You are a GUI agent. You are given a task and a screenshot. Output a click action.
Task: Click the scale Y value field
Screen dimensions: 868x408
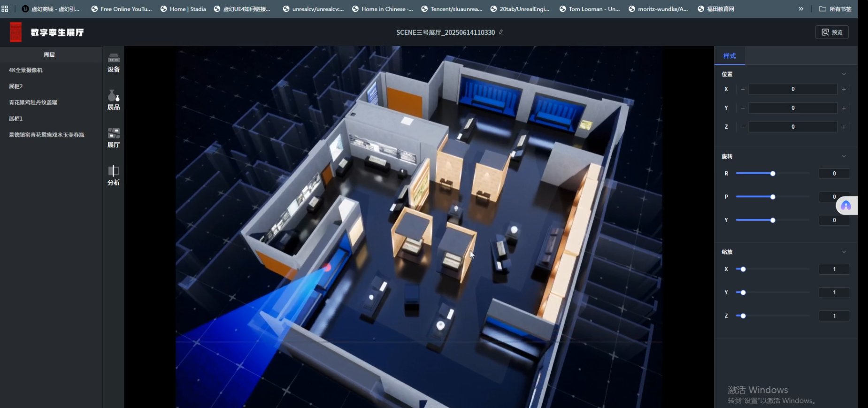click(x=834, y=293)
